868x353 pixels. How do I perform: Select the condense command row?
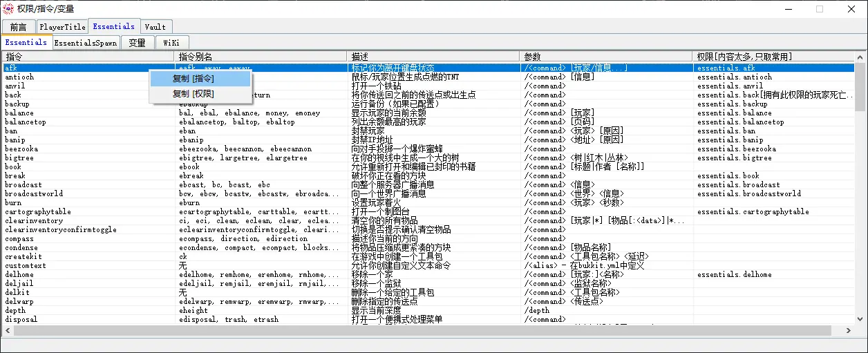click(428, 247)
